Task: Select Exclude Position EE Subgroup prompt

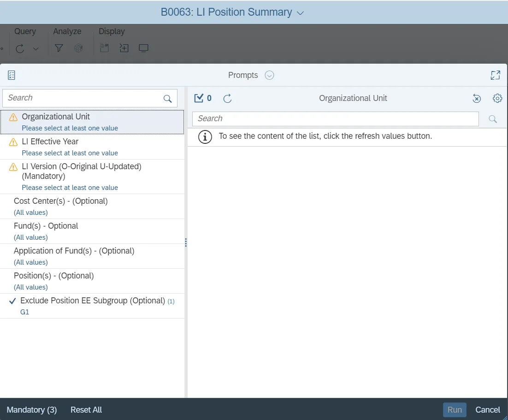Action: pyautogui.click(x=93, y=301)
